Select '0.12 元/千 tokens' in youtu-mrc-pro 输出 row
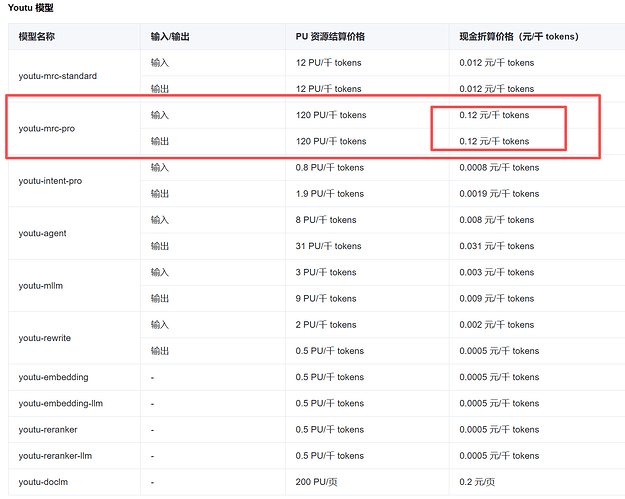The image size is (625, 499). coord(494,141)
